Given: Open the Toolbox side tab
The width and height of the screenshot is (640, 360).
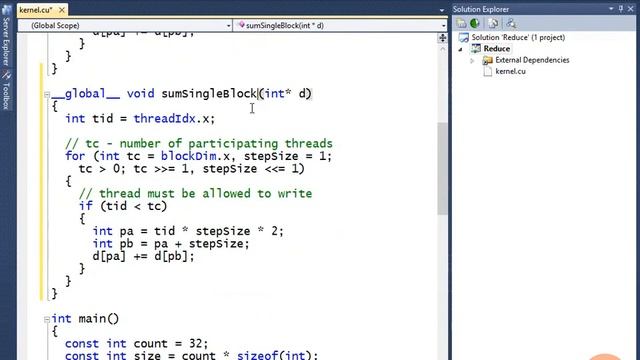Looking at the screenshot, I should pyautogui.click(x=6, y=91).
